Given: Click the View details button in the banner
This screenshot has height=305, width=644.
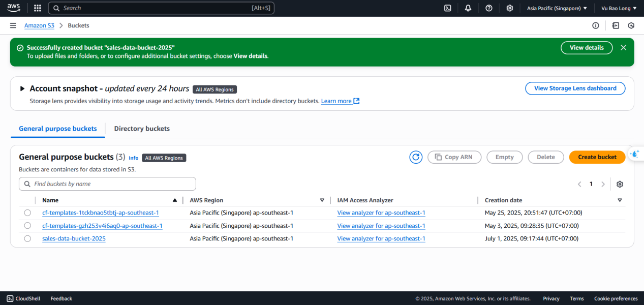Looking at the screenshot, I should click(x=587, y=48).
